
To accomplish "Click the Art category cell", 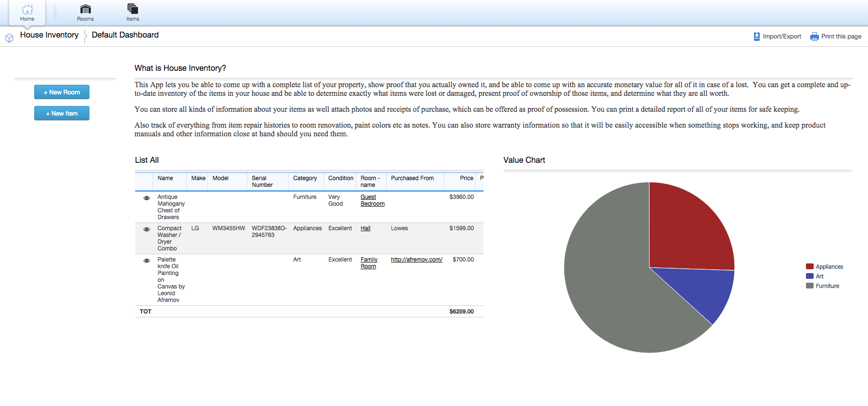I will click(x=297, y=260).
